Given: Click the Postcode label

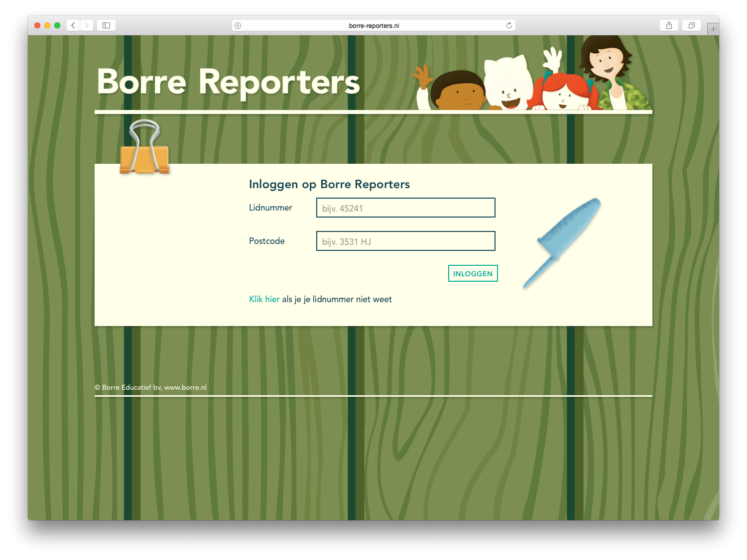Looking at the screenshot, I should point(267,241).
